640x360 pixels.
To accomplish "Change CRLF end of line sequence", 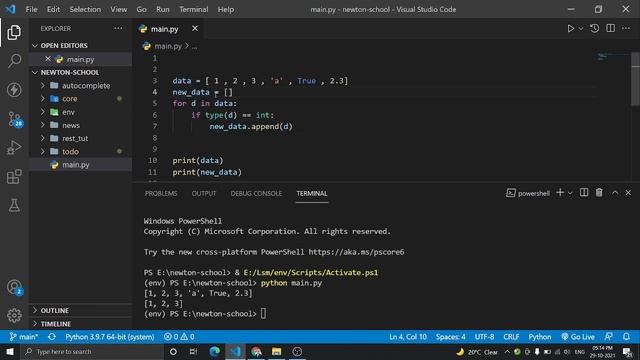I will click(511, 337).
